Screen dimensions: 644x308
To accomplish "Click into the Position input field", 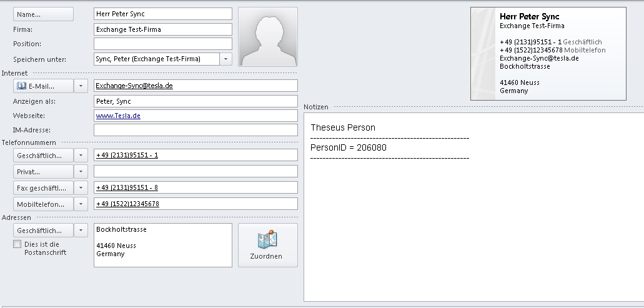I will coord(162,44).
